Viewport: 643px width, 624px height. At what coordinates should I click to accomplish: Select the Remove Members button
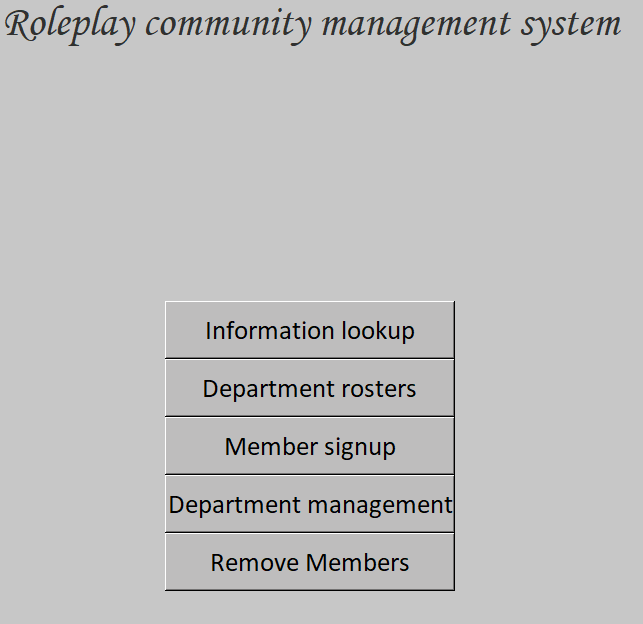coord(310,562)
